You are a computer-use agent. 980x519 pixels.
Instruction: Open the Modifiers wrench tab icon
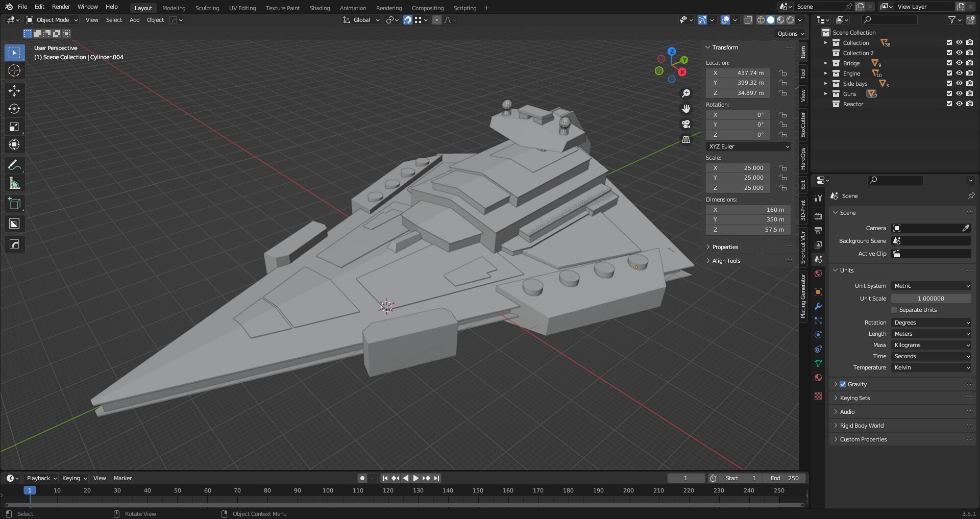click(818, 306)
